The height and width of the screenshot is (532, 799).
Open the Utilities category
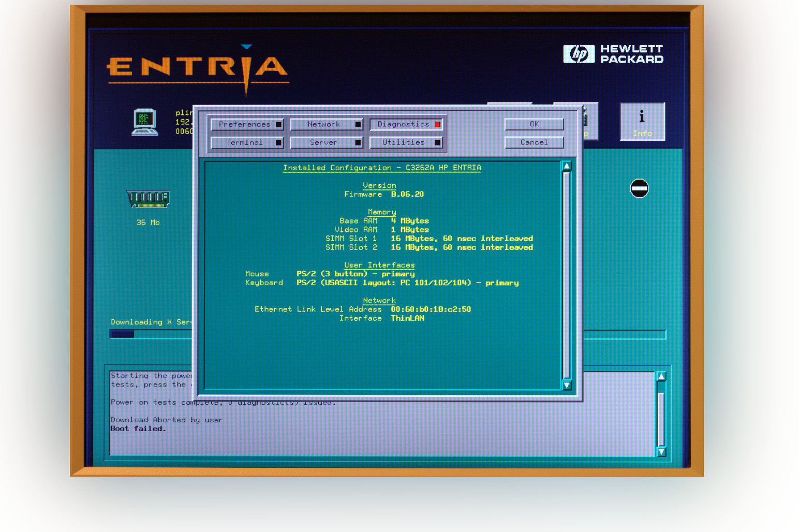tap(406, 142)
